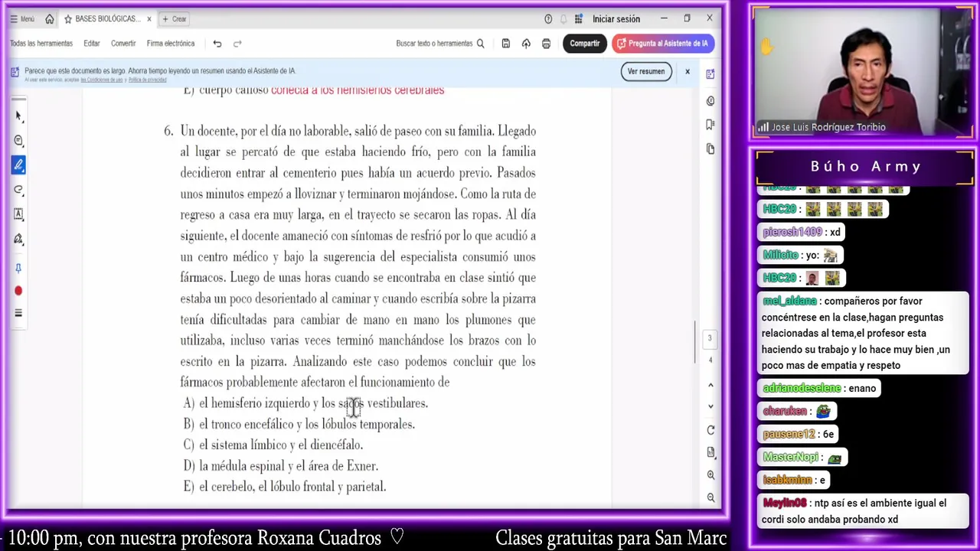The image size is (980, 551).
Task: Rotate the page view clockwise icon
Action: [710, 430]
